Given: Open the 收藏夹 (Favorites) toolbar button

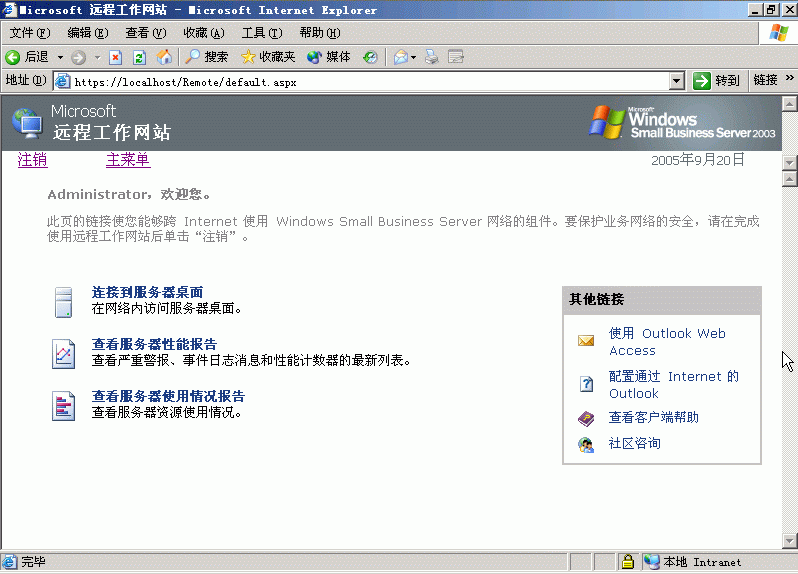Looking at the screenshot, I should (x=268, y=57).
